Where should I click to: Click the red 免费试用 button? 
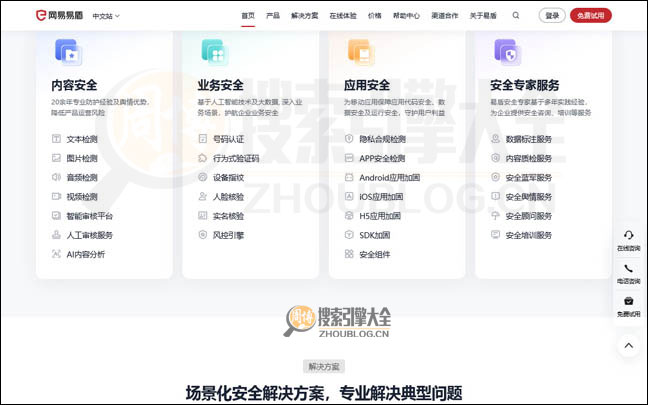pos(591,16)
